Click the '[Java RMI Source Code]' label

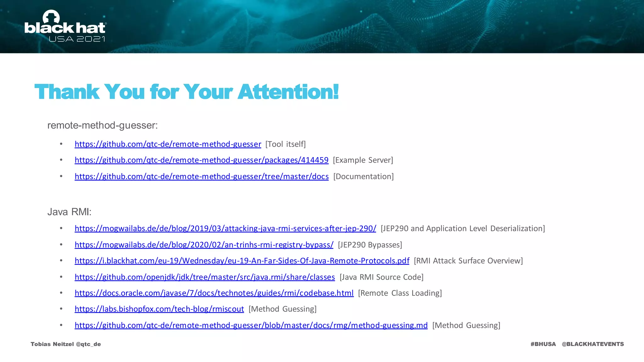[381, 277]
